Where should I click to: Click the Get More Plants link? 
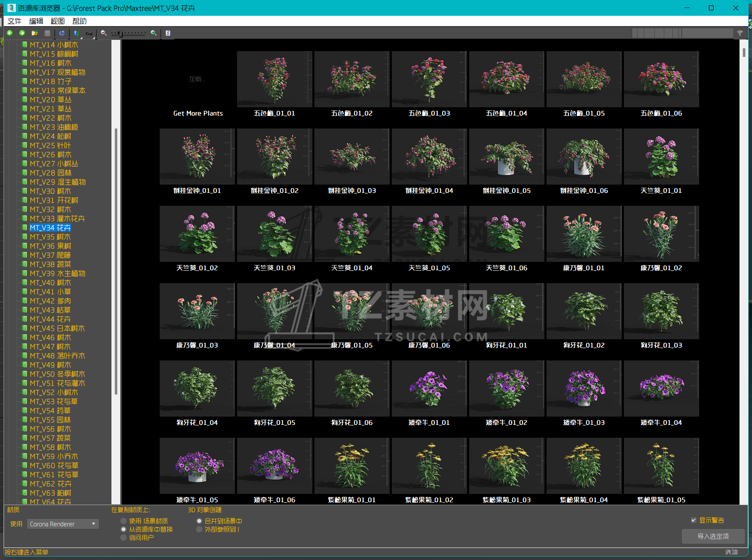pyautogui.click(x=198, y=113)
